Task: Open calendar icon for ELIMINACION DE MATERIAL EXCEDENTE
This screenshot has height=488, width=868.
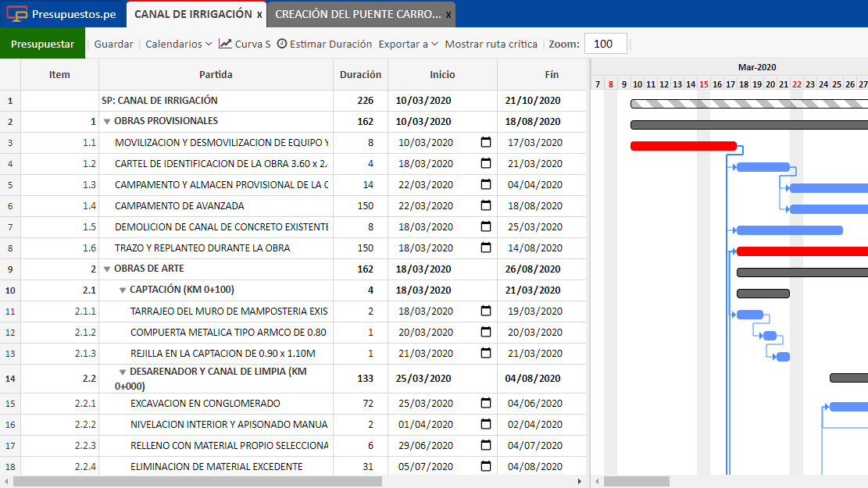Action: click(485, 466)
